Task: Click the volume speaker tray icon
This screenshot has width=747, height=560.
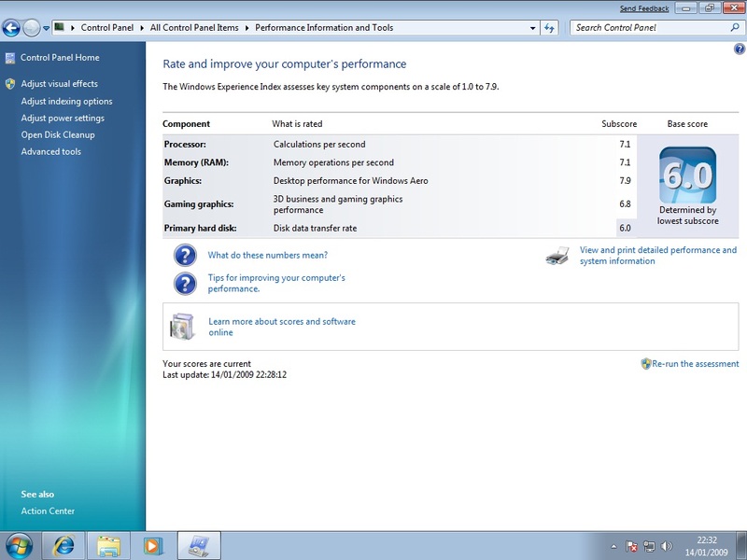Action: pyautogui.click(x=667, y=547)
